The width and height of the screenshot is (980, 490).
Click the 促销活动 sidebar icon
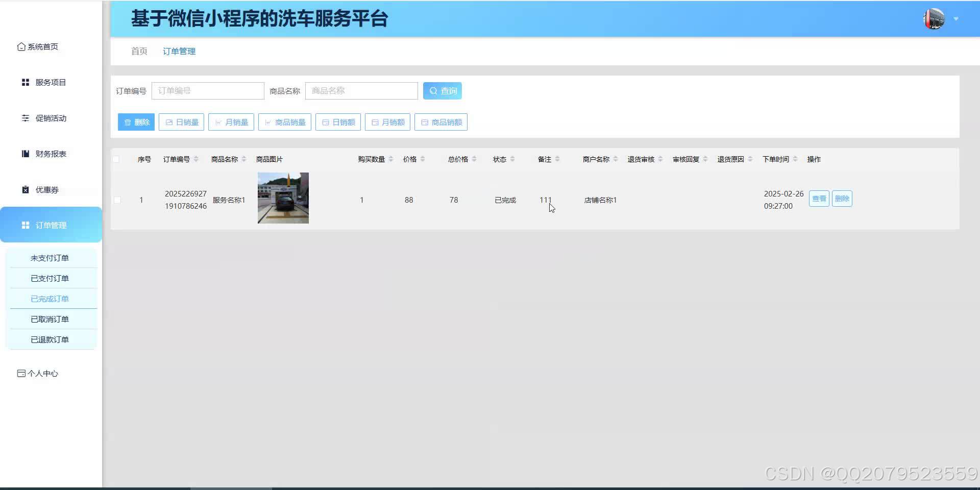25,118
